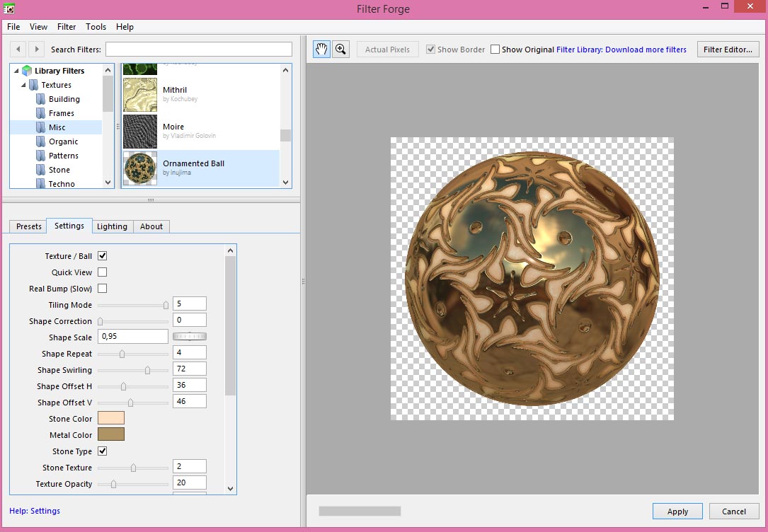Click the forward navigation arrow

tap(36, 50)
